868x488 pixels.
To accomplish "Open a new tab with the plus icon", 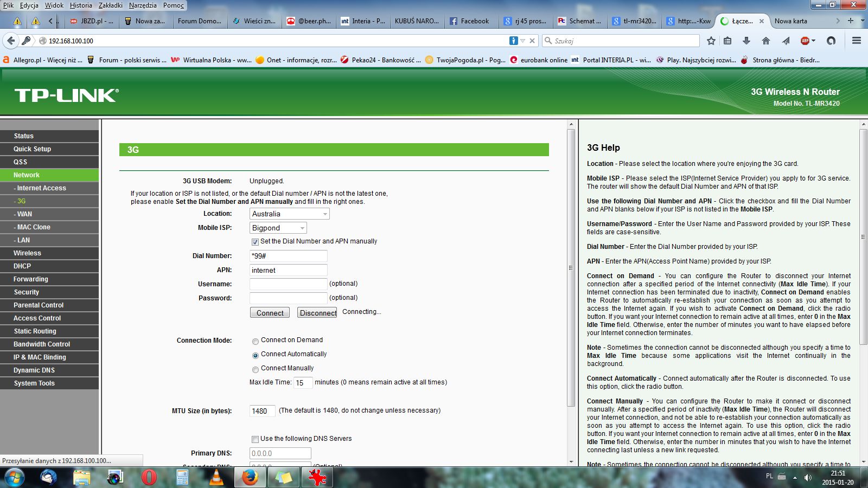I will pos(851,21).
